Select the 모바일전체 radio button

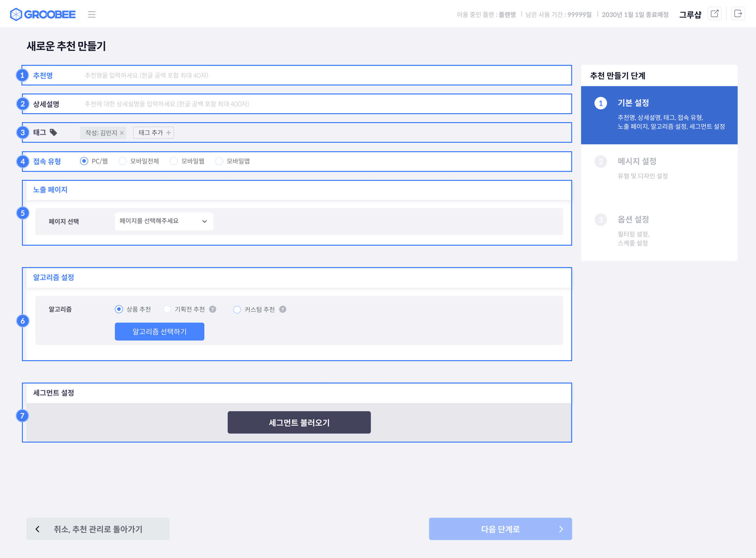coord(123,161)
